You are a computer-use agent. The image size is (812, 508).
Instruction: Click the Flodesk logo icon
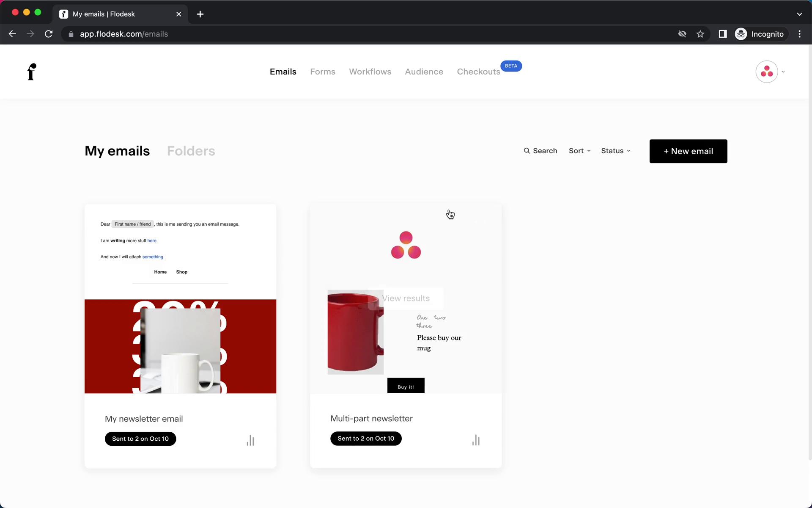click(x=32, y=72)
